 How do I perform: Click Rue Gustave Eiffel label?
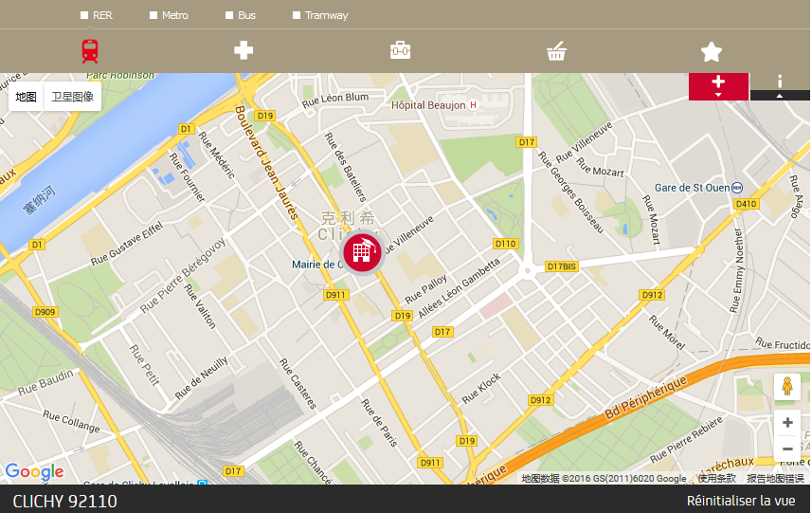click(127, 244)
